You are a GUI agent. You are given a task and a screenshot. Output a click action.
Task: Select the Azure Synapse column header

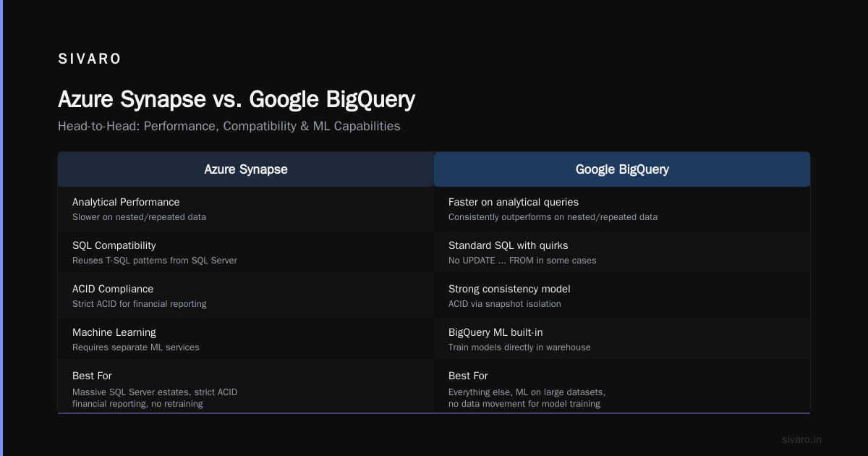[246, 169]
